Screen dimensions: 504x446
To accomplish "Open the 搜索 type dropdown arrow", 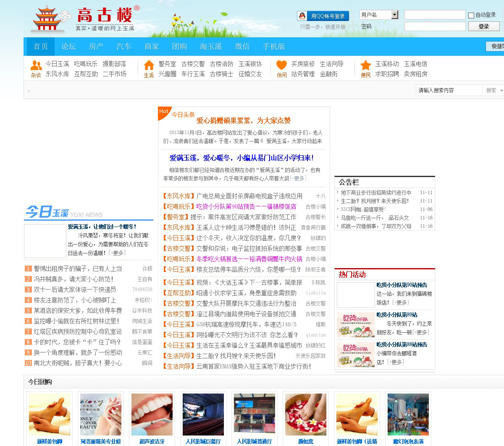I will [x=501, y=90].
